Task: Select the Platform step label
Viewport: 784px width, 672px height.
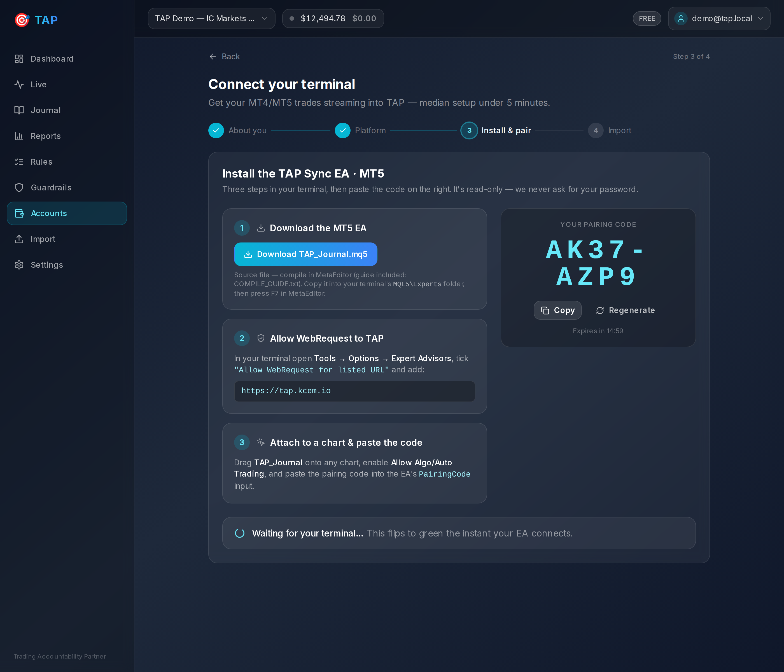Action: tap(370, 130)
